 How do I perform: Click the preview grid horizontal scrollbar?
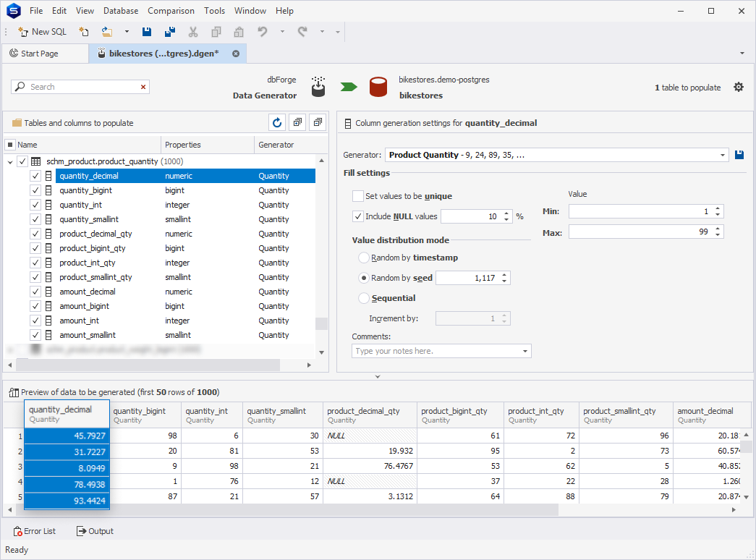coord(286,509)
